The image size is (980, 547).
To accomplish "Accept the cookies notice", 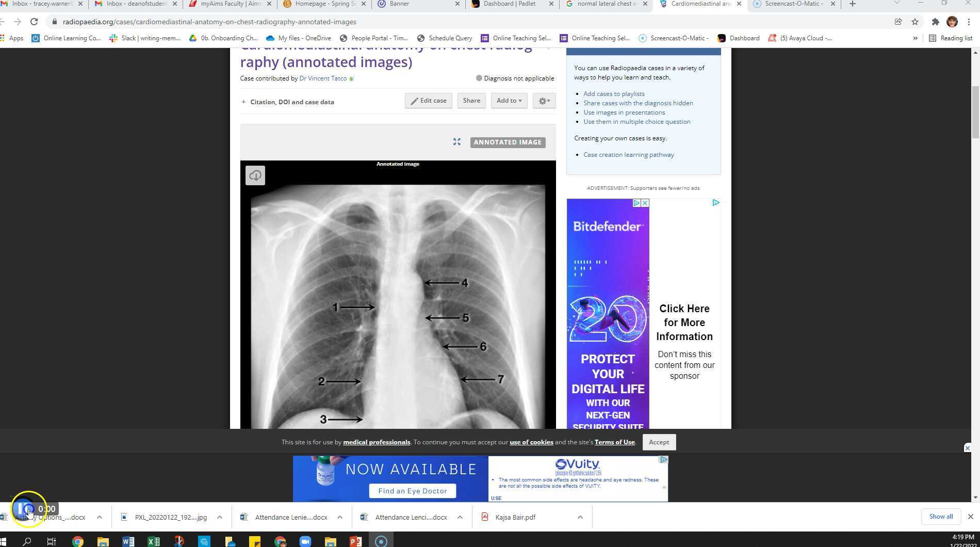I will point(659,442).
